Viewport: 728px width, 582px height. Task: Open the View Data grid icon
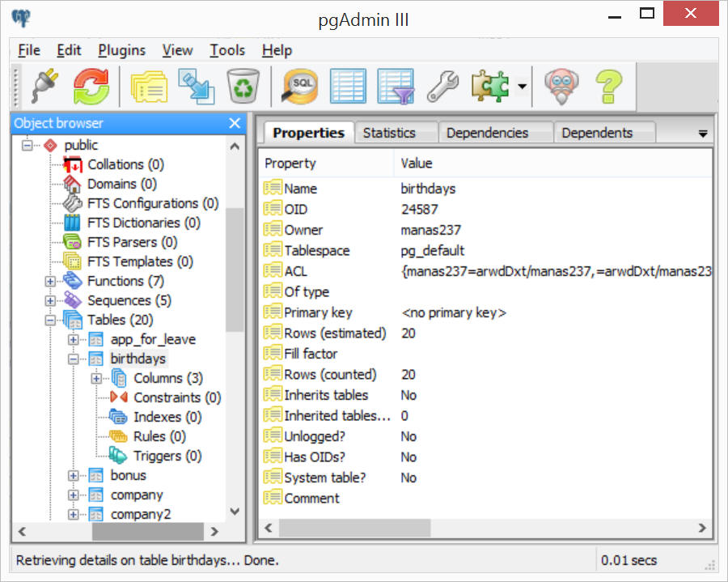tap(348, 86)
